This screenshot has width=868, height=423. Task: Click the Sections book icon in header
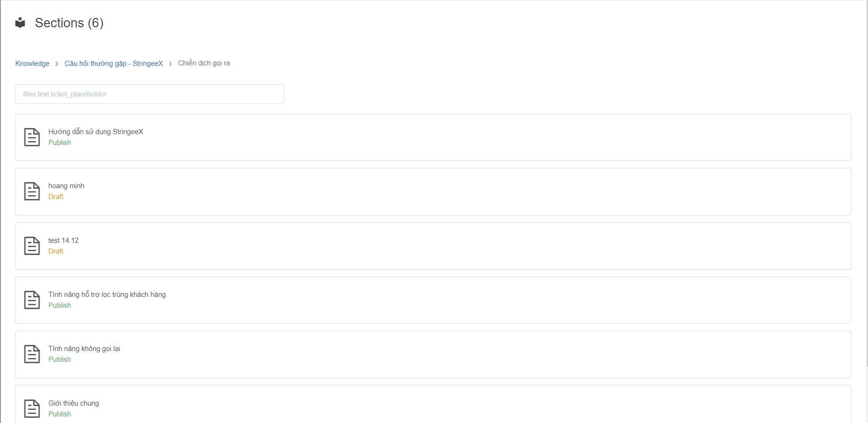[x=20, y=23]
